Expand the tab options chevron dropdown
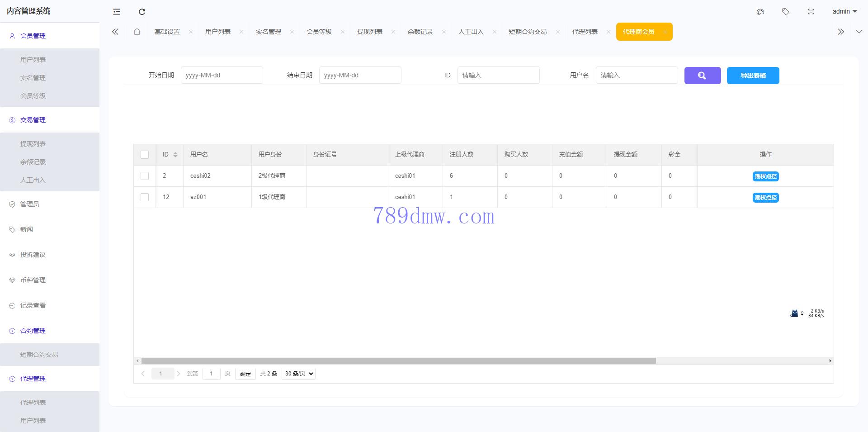Image resolution: width=868 pixels, height=432 pixels. [x=859, y=32]
